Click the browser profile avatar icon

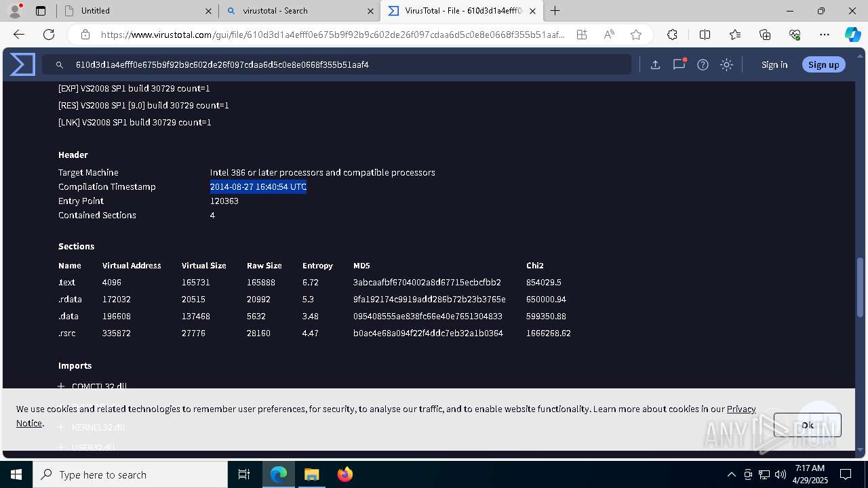(x=15, y=11)
